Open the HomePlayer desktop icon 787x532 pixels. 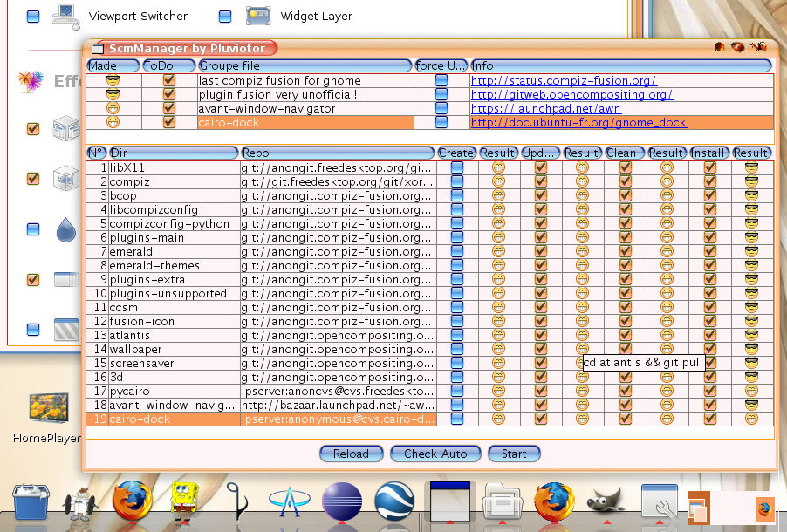[x=49, y=410]
